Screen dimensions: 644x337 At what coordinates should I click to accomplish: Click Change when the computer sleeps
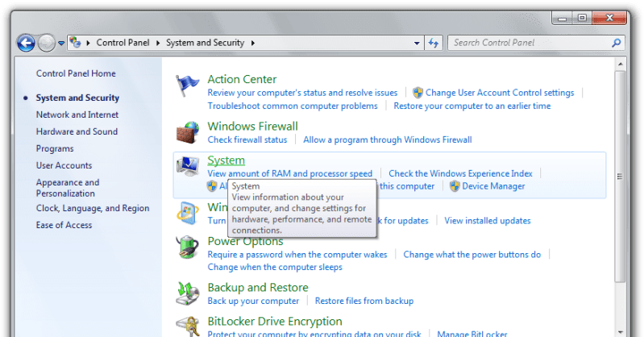(275, 267)
